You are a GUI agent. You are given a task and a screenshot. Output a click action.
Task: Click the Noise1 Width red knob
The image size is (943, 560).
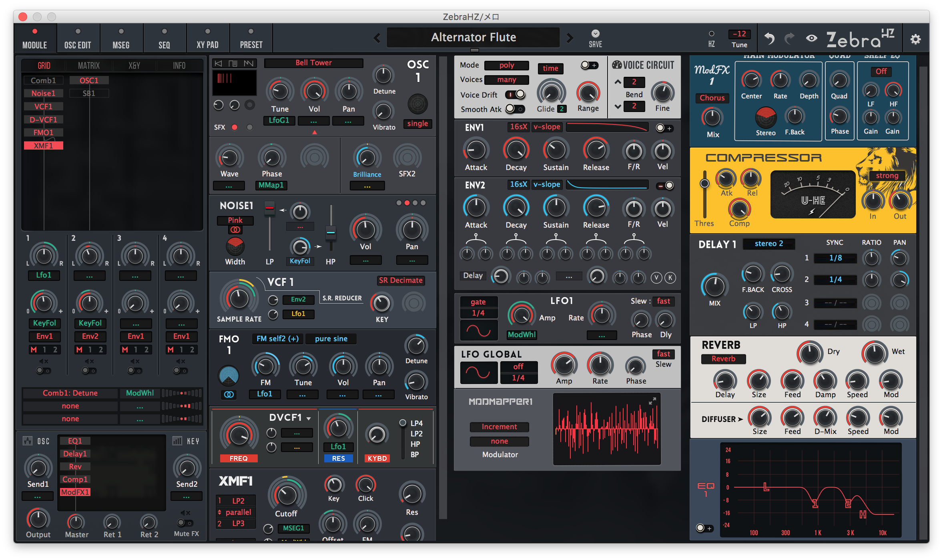tap(235, 246)
